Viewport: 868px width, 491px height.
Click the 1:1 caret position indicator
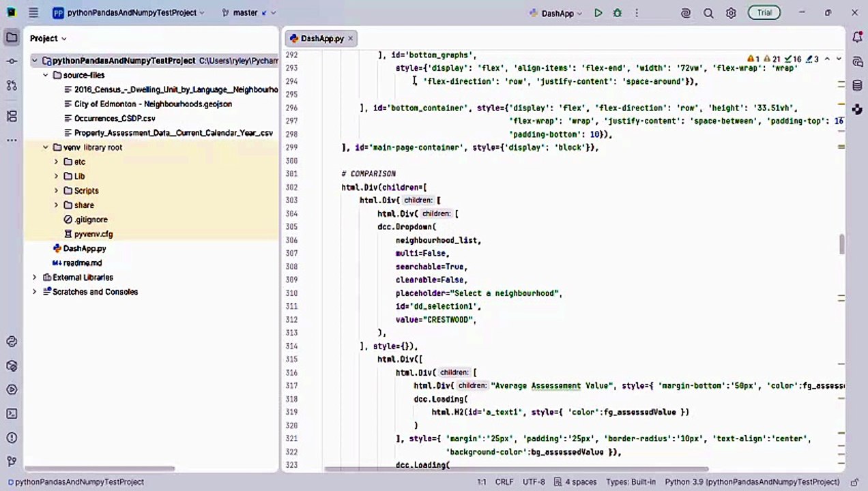point(482,481)
